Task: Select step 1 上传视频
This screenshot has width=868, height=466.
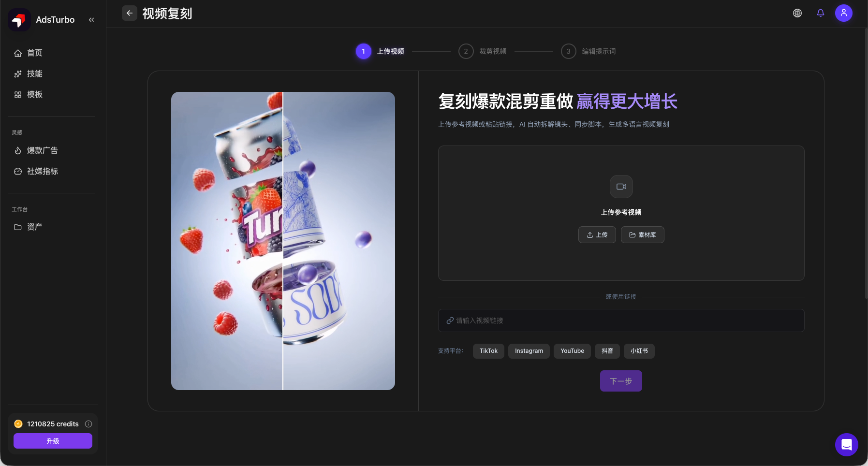Action: [x=380, y=51]
